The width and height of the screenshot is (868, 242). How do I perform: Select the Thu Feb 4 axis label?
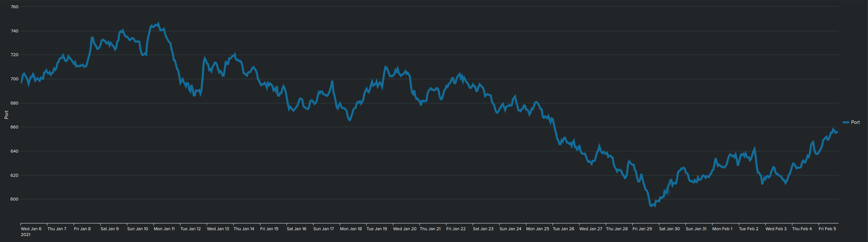[x=802, y=229]
